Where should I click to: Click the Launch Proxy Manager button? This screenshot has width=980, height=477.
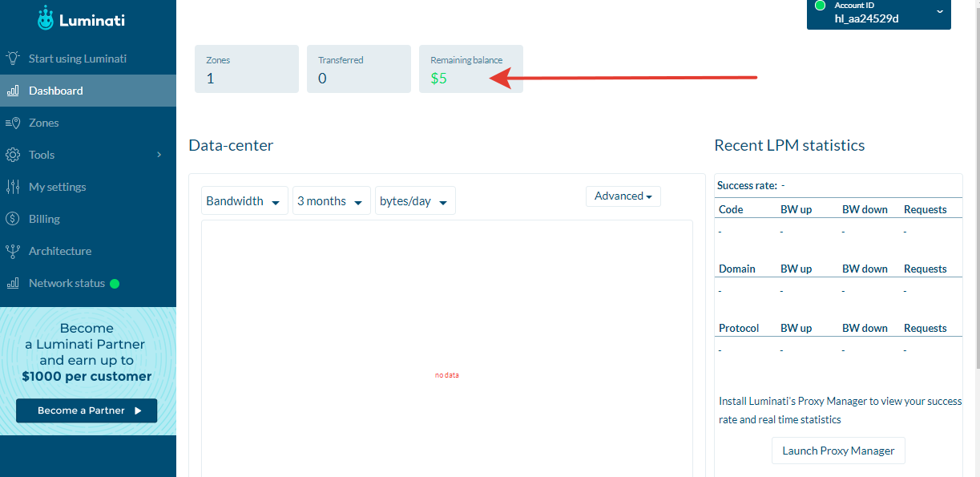tap(838, 451)
